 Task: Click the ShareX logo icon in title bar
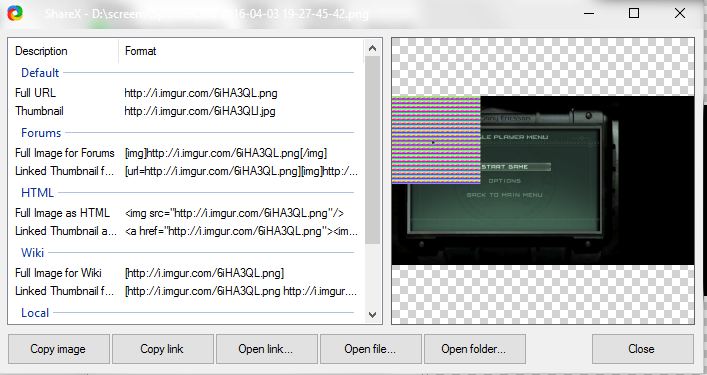pos(15,13)
